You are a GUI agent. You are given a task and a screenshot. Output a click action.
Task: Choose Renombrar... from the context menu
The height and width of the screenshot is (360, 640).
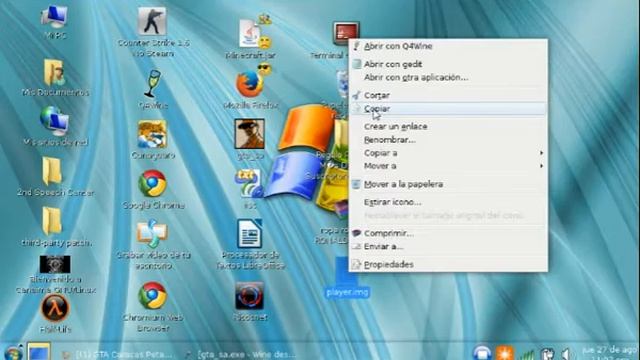pos(448,140)
